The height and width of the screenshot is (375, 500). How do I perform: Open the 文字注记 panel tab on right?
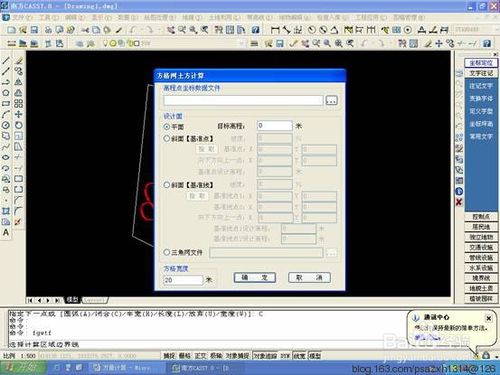(x=481, y=73)
